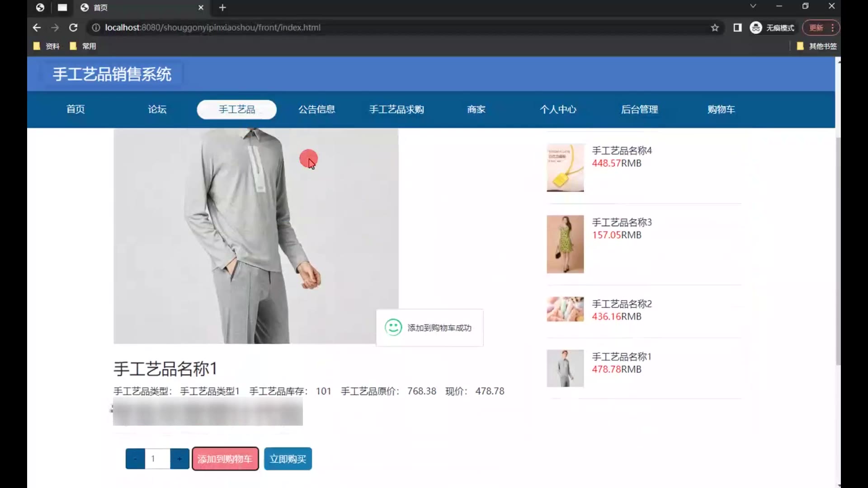The width and height of the screenshot is (868, 488).
Task: Open new tab with plus icon
Action: (222, 7)
